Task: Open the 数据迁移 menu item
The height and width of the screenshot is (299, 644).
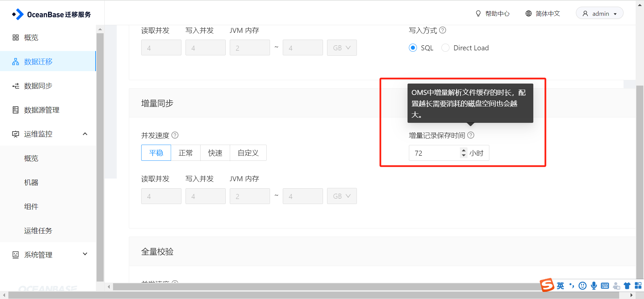Action: pos(48,61)
